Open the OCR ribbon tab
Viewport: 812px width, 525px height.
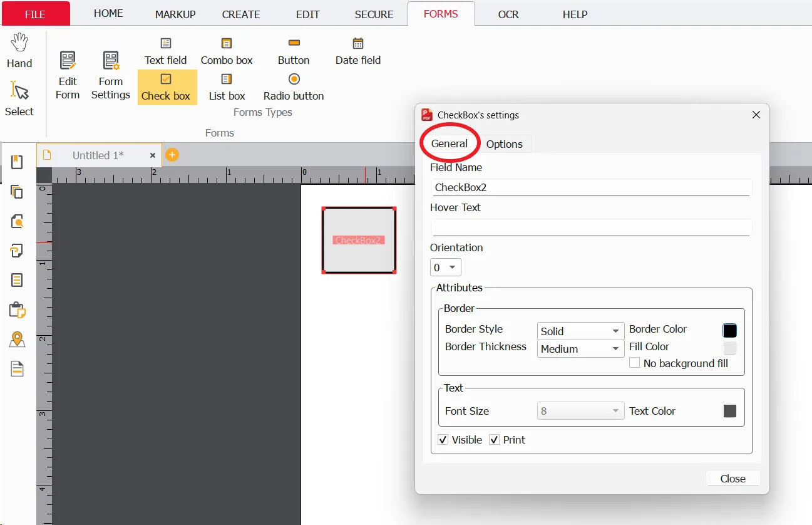coord(508,14)
